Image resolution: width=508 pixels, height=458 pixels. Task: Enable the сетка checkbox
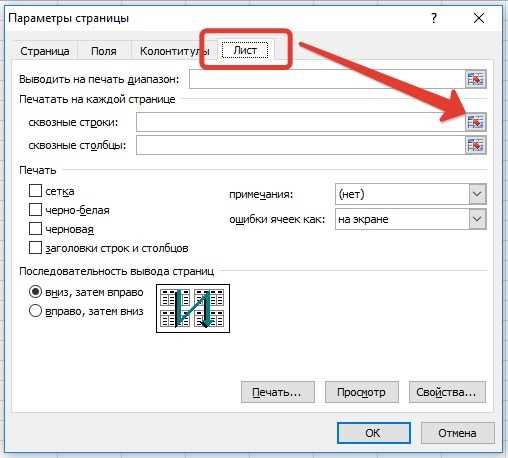pos(35,191)
